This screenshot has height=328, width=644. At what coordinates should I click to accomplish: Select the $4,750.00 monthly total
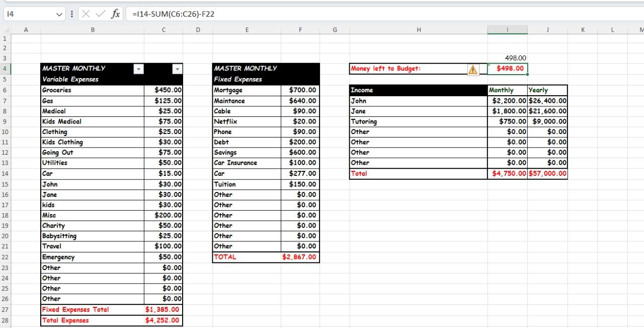coord(508,174)
